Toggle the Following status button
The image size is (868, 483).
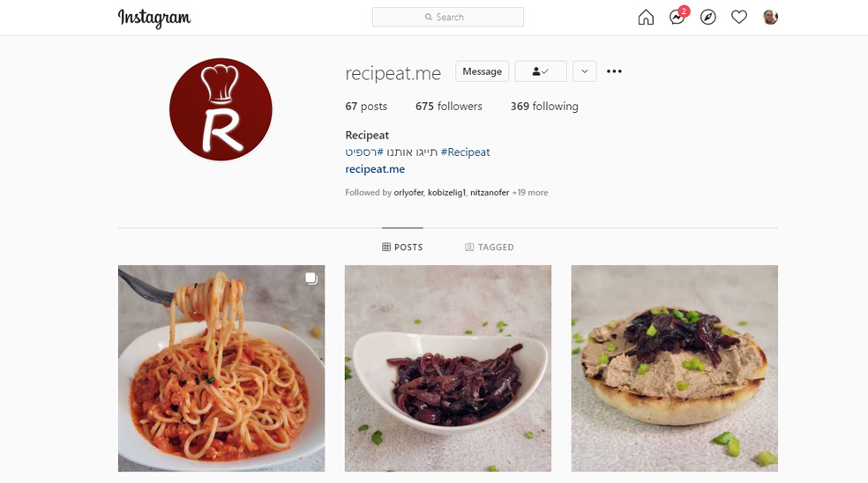tap(541, 71)
